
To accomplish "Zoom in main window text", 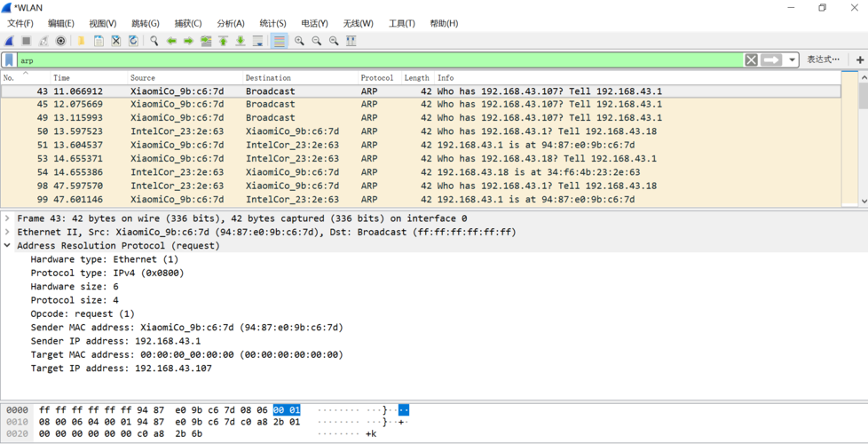I will coord(299,41).
